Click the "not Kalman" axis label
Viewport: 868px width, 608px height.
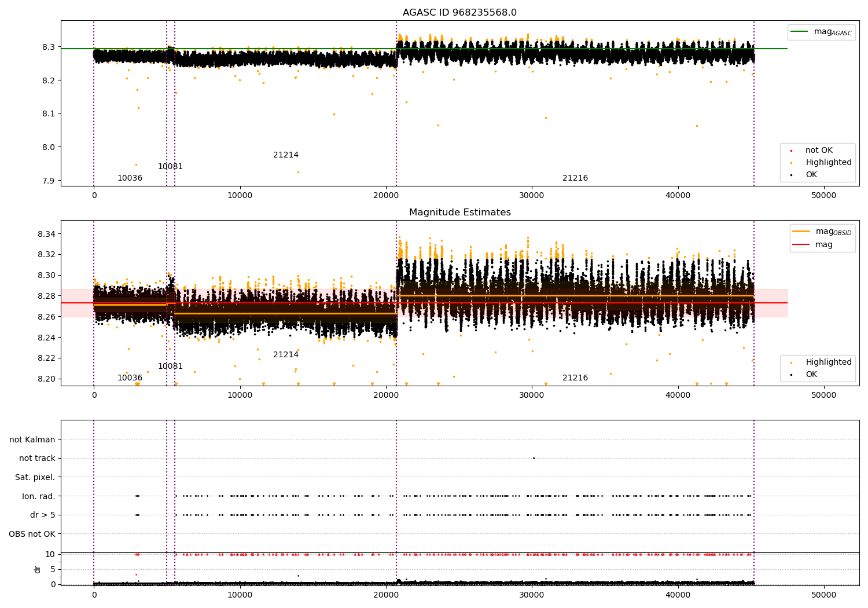tap(32, 439)
